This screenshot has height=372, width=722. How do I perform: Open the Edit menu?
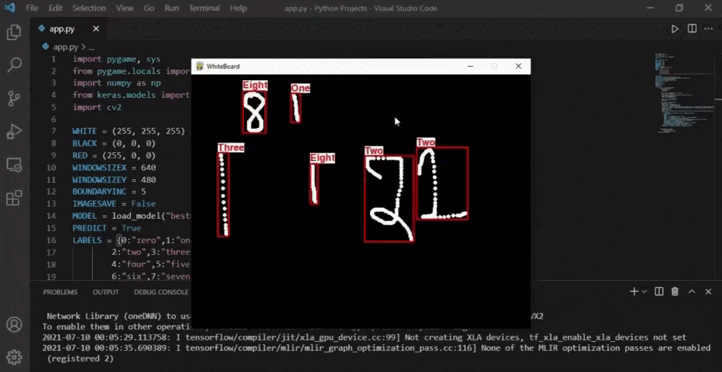pos(56,8)
